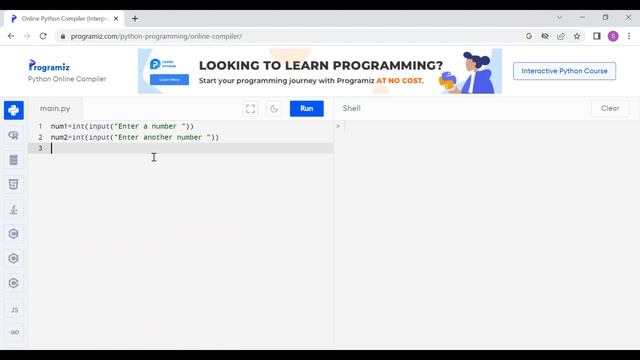The image size is (640, 360).
Task: Click the Shell panel label
Action: click(351, 109)
